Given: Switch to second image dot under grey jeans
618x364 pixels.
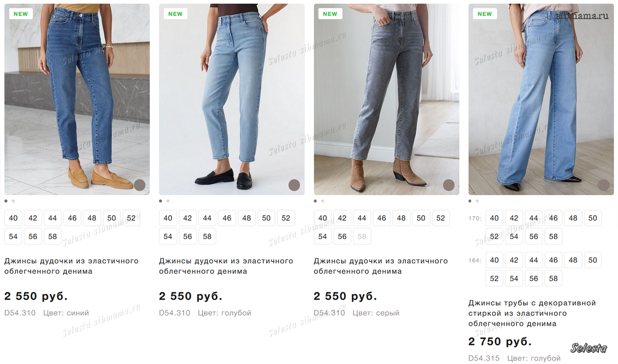Looking at the screenshot, I should [323, 201].
